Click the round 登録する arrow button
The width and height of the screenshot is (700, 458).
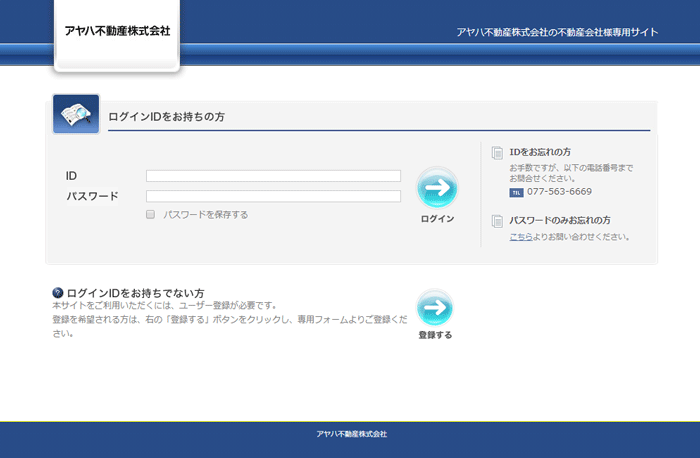(435, 308)
